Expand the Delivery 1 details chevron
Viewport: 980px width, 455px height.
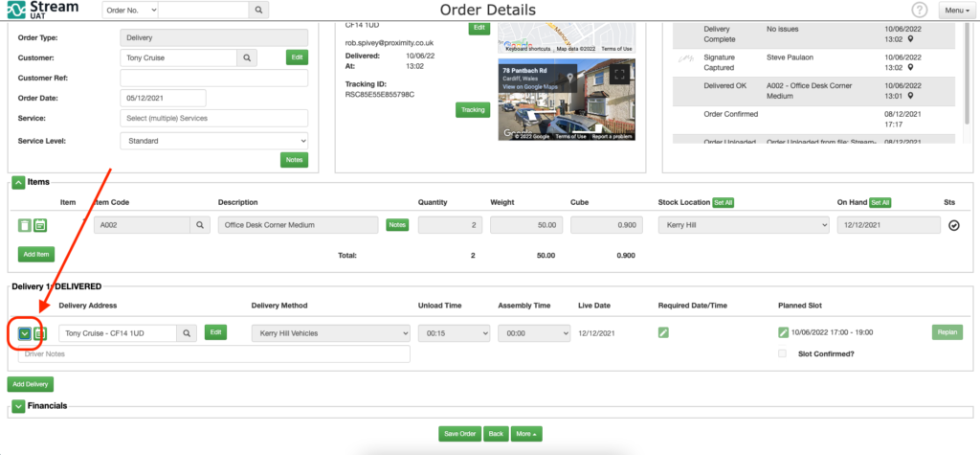[24, 333]
